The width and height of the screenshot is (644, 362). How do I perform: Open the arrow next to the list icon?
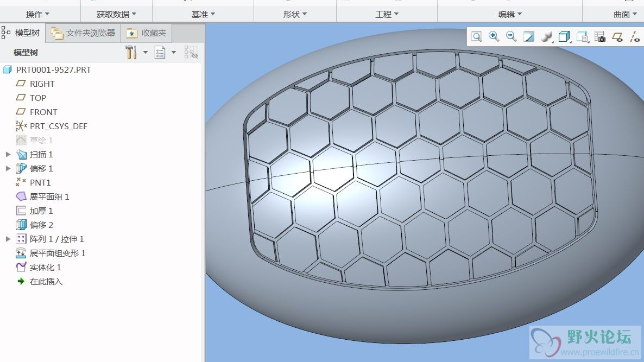(174, 53)
